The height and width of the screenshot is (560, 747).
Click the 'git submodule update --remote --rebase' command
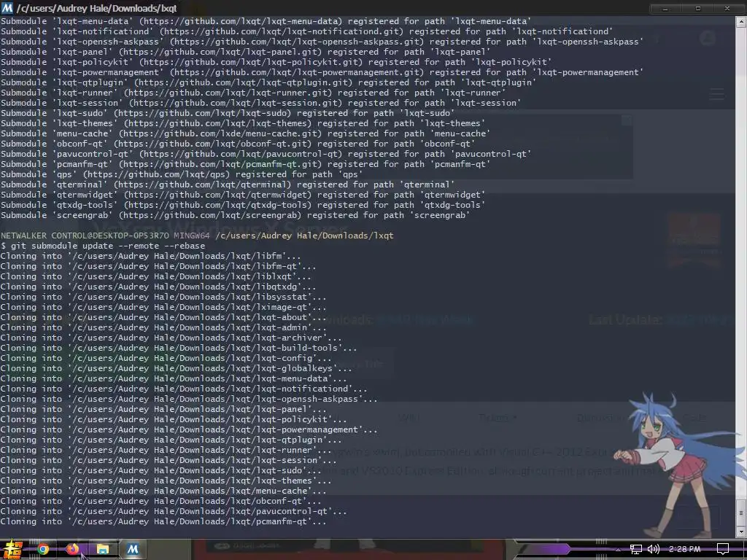(x=108, y=246)
